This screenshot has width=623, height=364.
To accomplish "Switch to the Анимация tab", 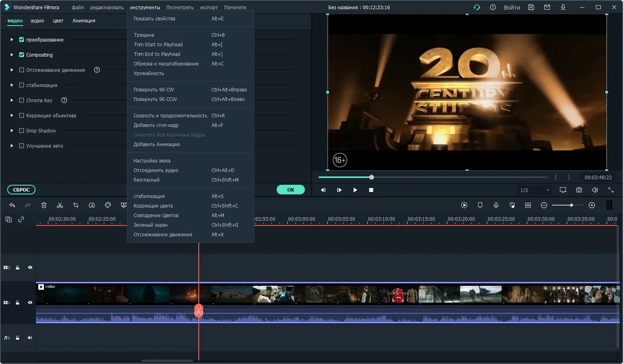I will coord(84,21).
